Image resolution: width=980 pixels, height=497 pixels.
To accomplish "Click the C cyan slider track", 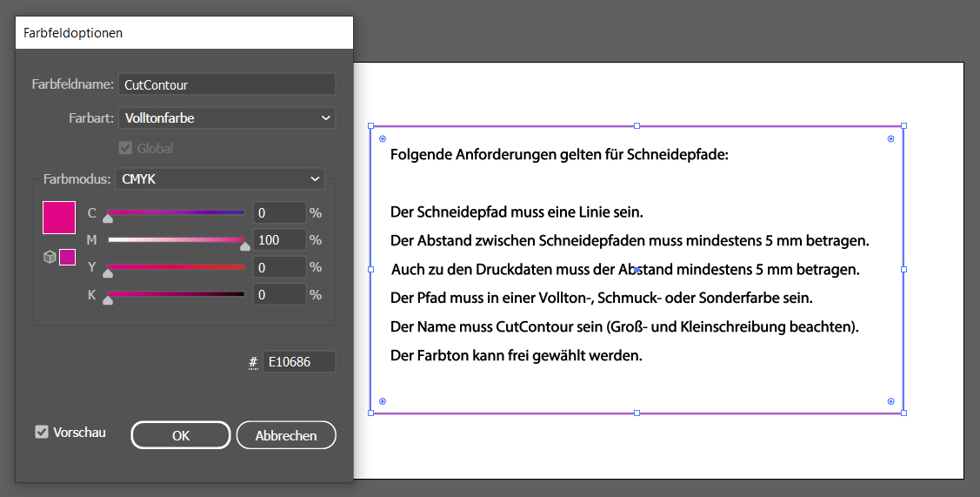I will (x=177, y=213).
